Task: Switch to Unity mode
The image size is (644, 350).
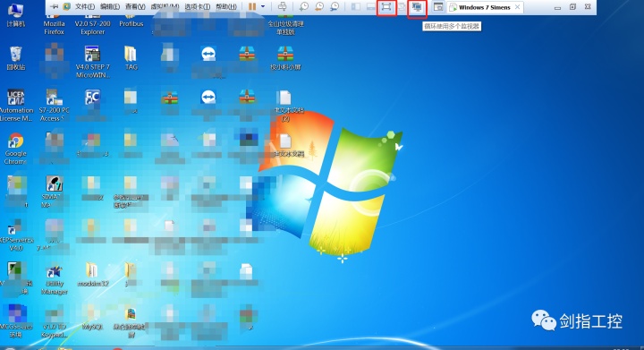Action: coord(402,7)
